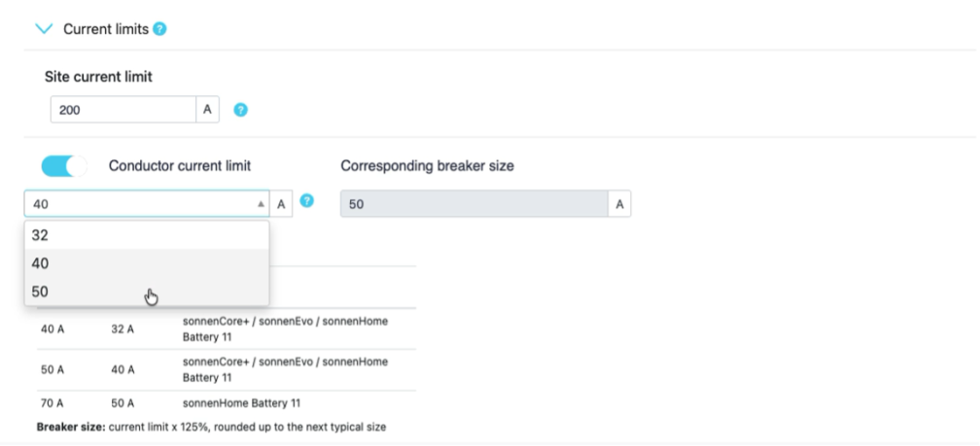This screenshot has width=980, height=446.
Task: Show help icon beside Conductor current limit dropdown
Action: [x=307, y=202]
